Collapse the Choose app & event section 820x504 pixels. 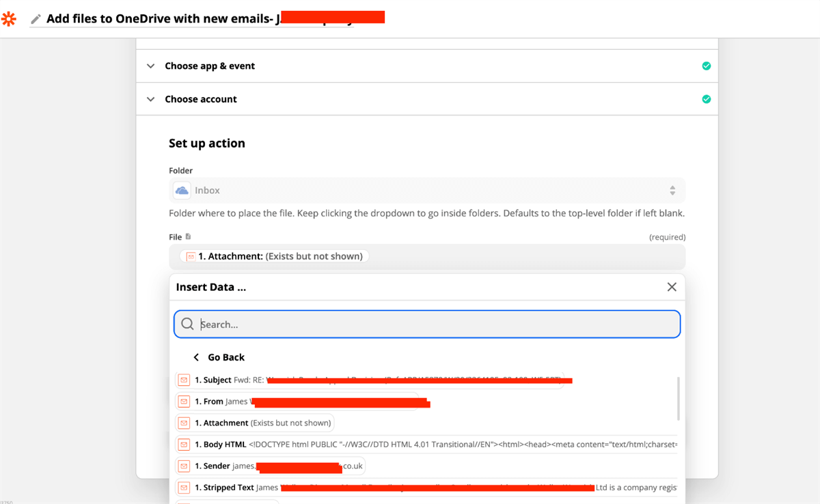click(151, 66)
